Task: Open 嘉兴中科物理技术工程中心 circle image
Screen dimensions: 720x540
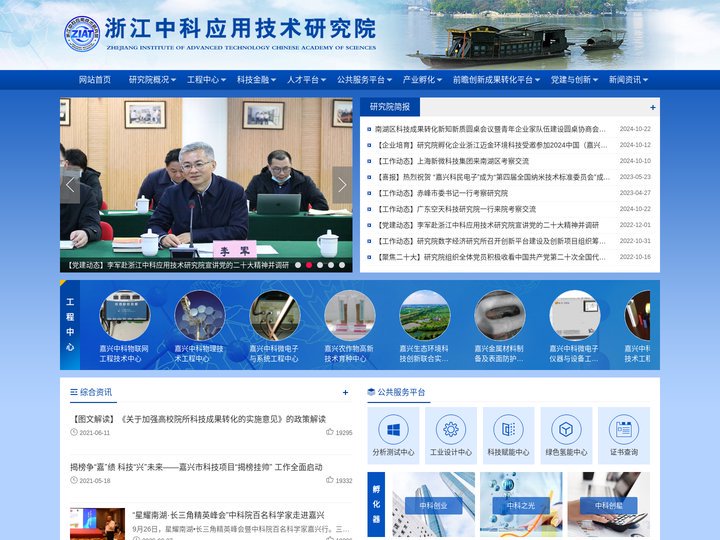Action: pos(200,315)
